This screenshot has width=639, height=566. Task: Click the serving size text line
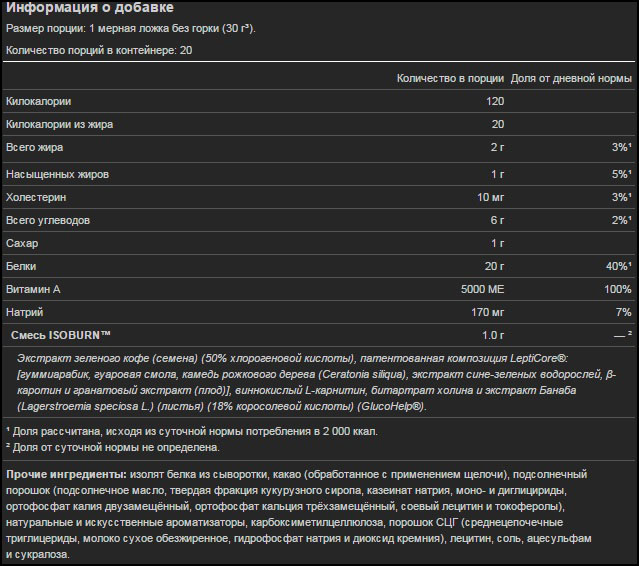point(131,29)
